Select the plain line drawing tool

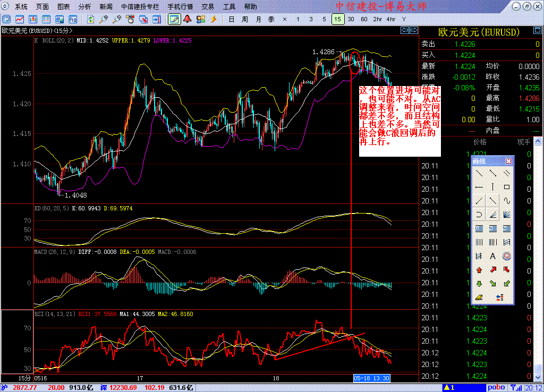click(x=479, y=173)
